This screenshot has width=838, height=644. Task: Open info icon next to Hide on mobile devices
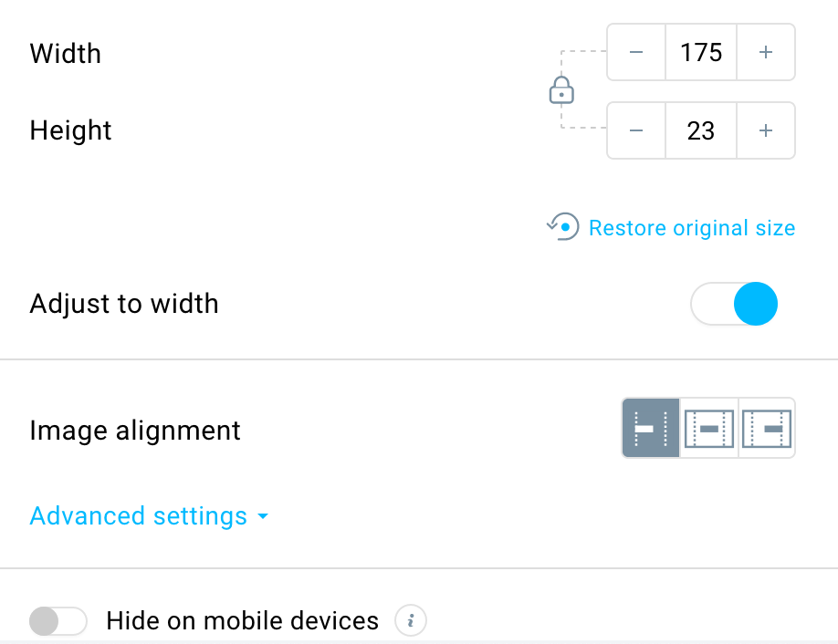click(x=411, y=621)
